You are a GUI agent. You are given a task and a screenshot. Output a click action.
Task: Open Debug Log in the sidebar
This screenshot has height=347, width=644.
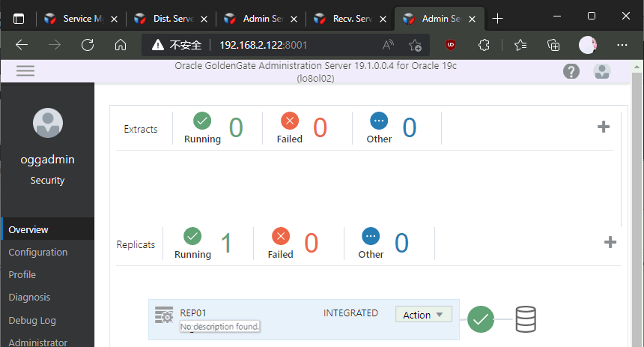(32, 320)
